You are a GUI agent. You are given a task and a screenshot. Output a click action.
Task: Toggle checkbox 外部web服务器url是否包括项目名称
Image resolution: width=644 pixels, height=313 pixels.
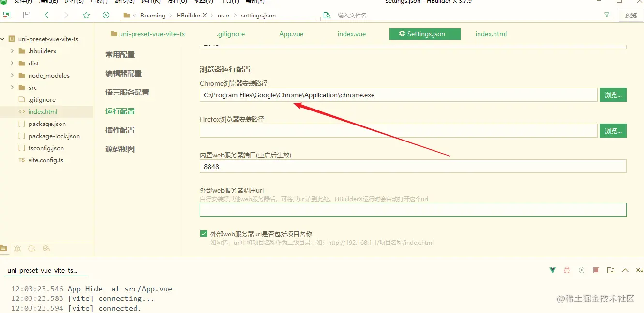tap(204, 234)
